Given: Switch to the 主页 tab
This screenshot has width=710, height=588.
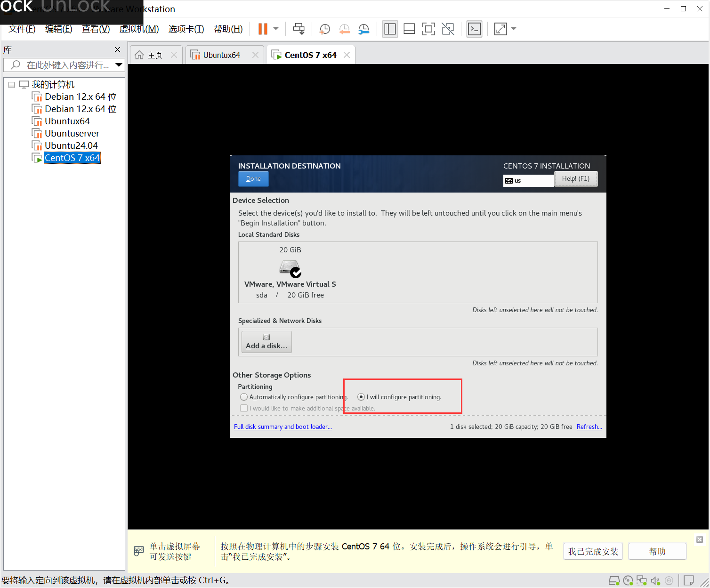Looking at the screenshot, I should (x=155, y=55).
